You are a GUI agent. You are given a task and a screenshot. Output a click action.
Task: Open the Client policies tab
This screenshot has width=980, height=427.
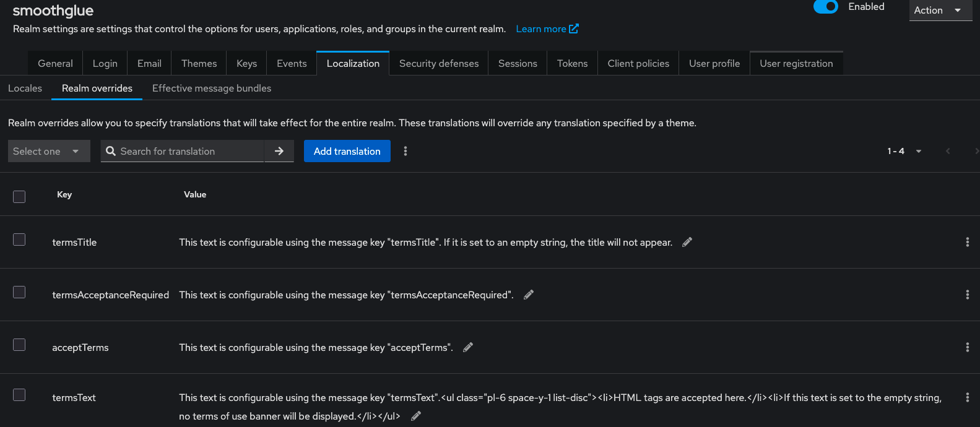pos(638,63)
